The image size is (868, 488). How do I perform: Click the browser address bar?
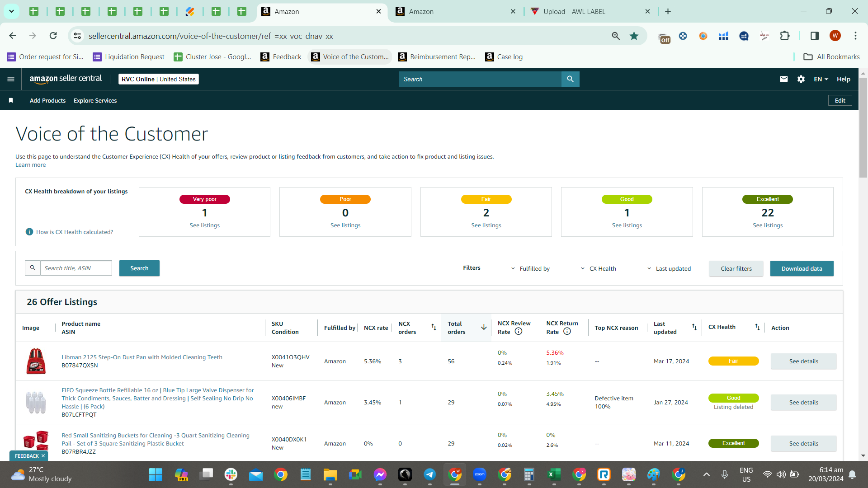(346, 36)
